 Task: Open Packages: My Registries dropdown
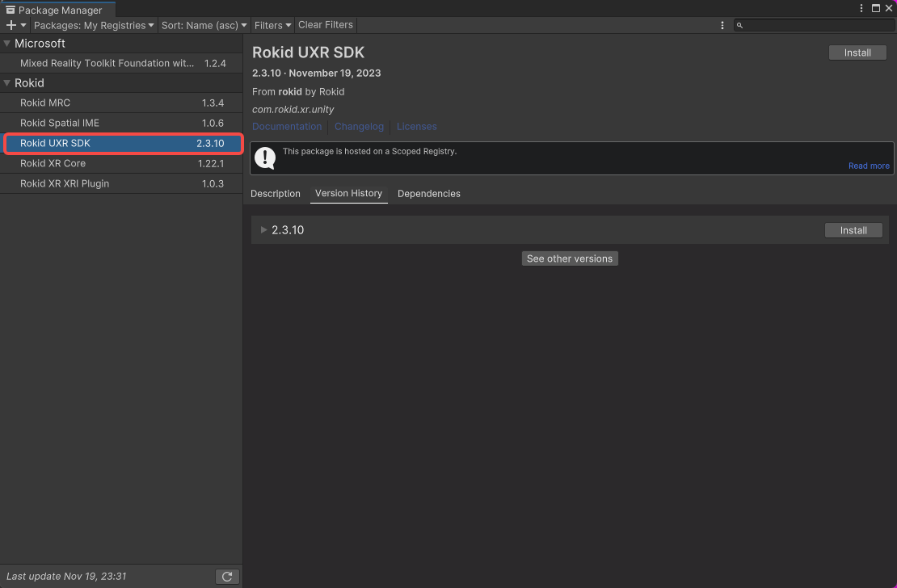94,25
